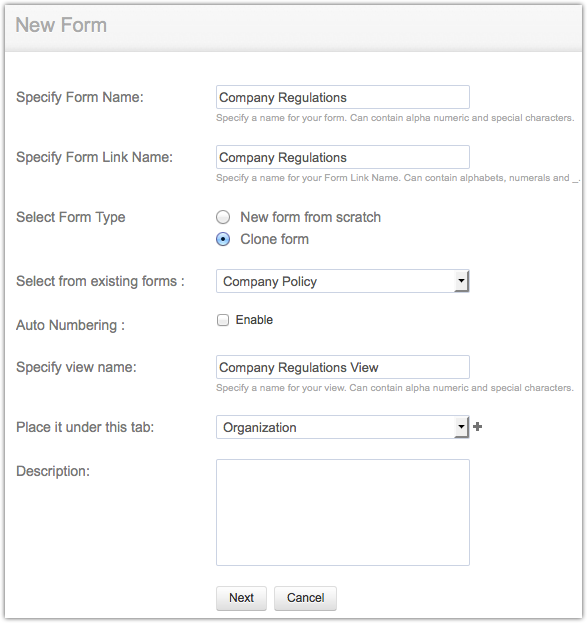Click the arrow on the Organization dropdown
This screenshot has height=623, width=587.
(x=461, y=427)
